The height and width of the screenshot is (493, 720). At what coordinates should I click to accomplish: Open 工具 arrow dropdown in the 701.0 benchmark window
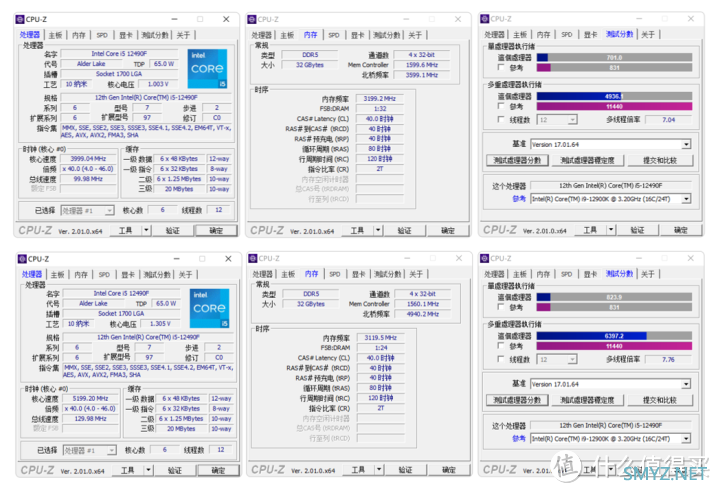[611, 230]
